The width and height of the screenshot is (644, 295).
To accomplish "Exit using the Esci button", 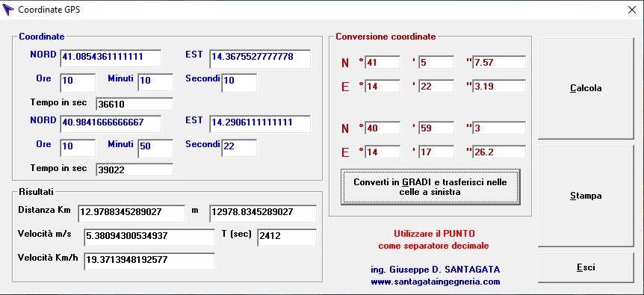I will (586, 267).
